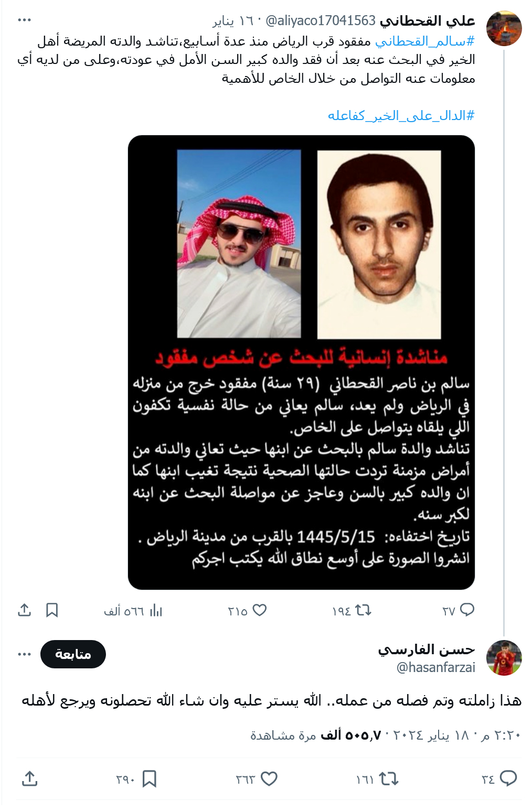
Task: Click reply icon with ٢٧ comments
Action: pos(466,610)
